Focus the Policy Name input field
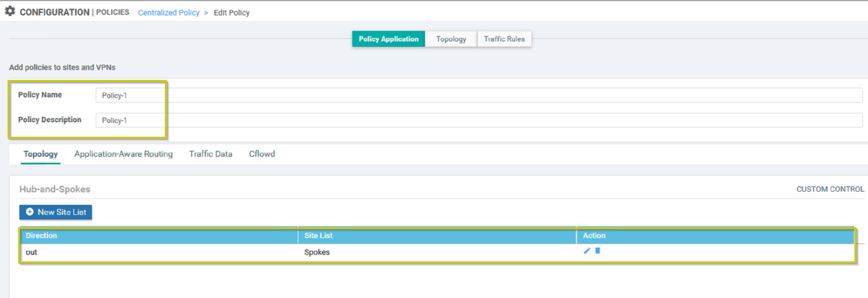The image size is (868, 298). tap(479, 95)
